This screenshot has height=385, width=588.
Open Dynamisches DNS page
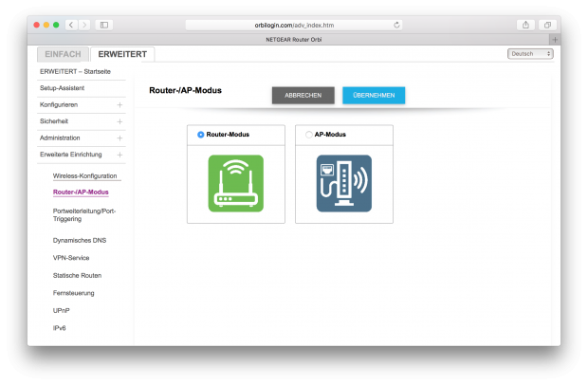80,240
